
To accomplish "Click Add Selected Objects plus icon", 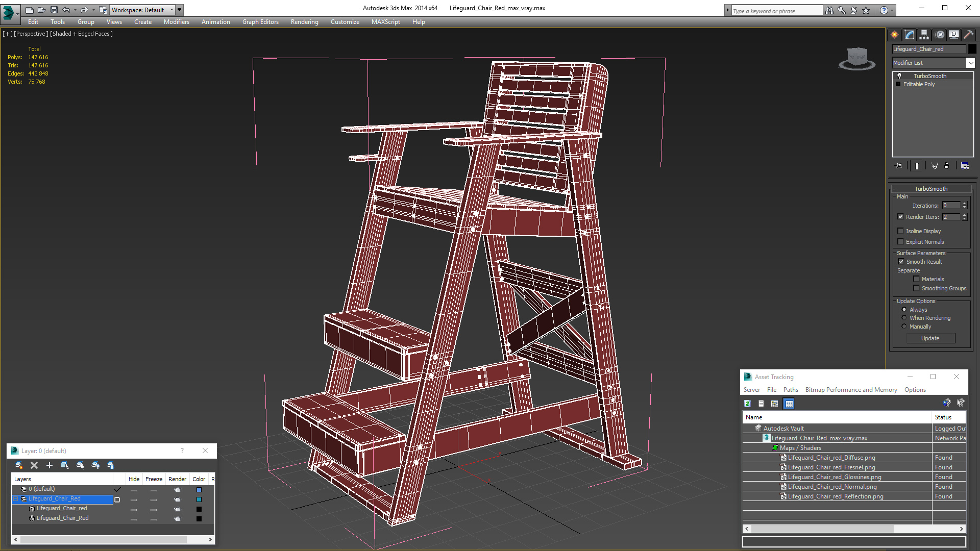I will click(50, 465).
